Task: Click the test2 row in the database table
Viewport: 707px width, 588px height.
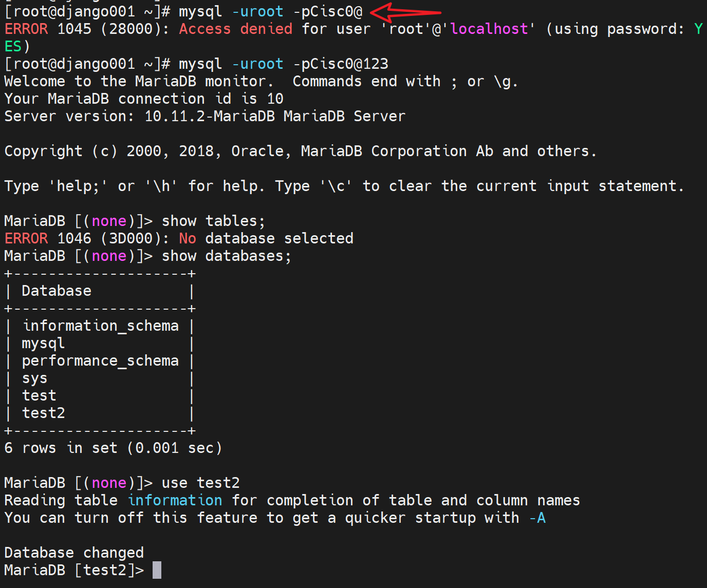Action: coord(43,413)
